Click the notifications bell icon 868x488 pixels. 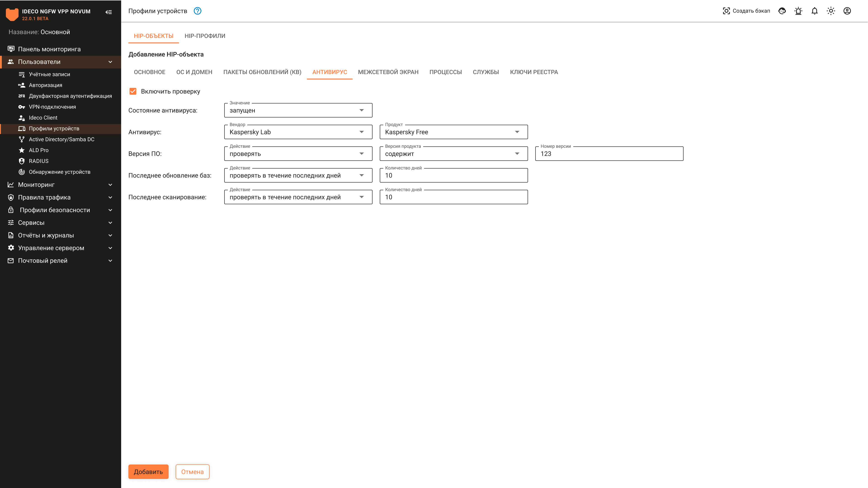click(814, 11)
